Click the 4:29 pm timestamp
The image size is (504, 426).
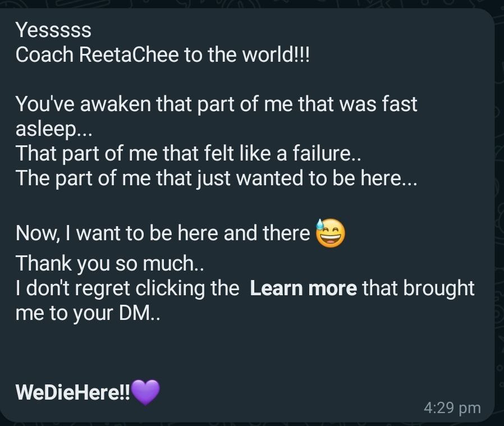coord(452,407)
